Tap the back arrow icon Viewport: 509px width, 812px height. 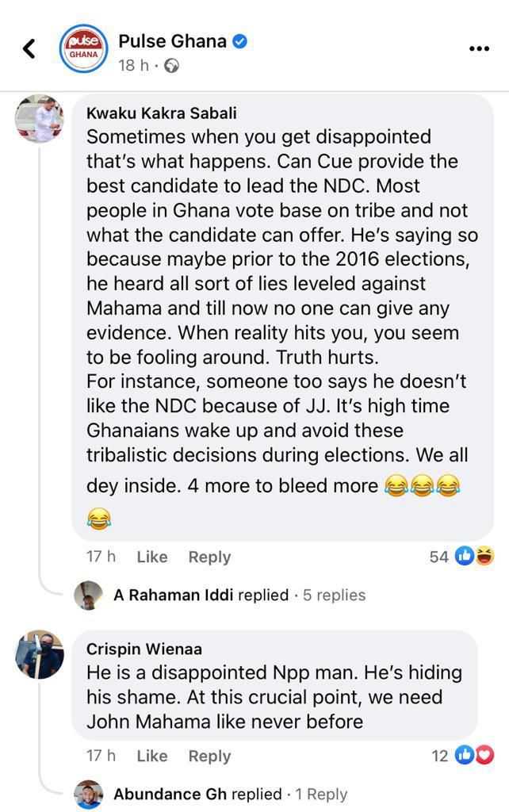point(29,49)
